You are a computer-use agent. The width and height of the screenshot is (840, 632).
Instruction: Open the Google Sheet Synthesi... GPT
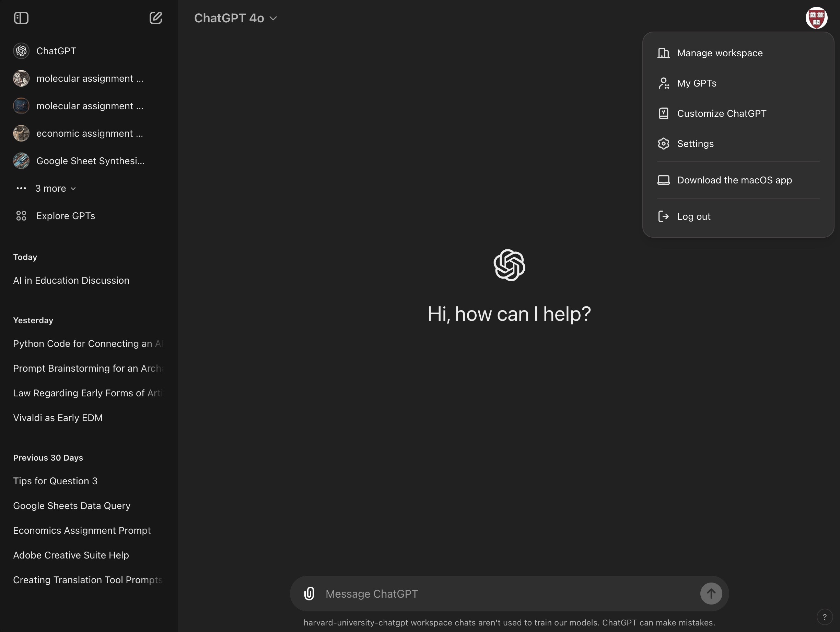(90, 161)
